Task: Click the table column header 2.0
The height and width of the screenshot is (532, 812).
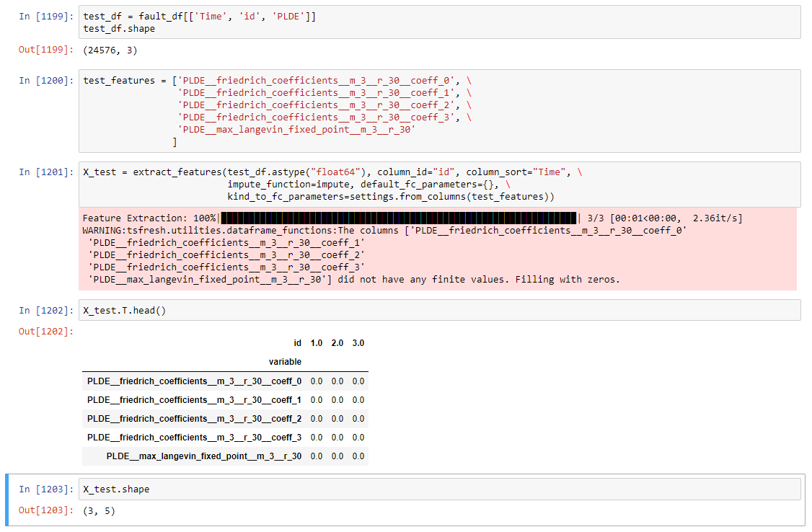Action: point(337,343)
